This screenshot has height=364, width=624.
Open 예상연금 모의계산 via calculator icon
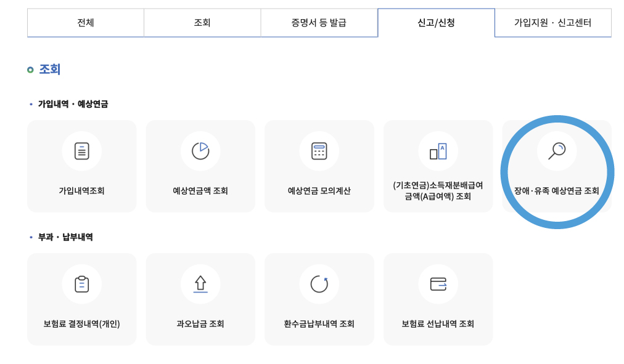tap(319, 150)
